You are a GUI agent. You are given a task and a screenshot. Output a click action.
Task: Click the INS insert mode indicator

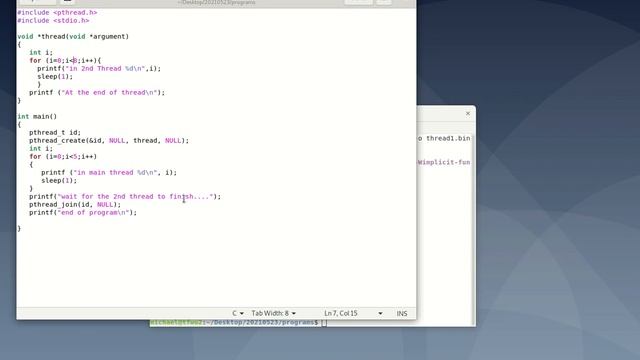[402, 313]
